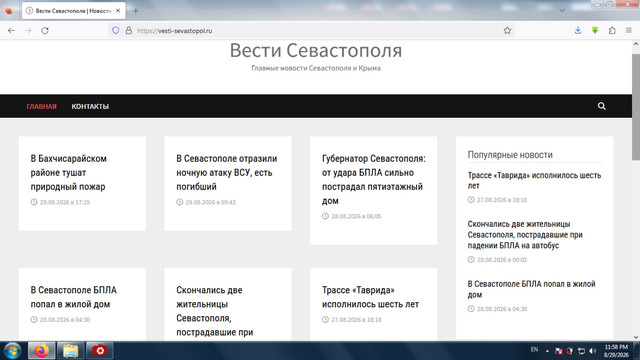640x360 pixels.
Task: Click date 29.08.2026 в 17:25
Action: pos(64,202)
